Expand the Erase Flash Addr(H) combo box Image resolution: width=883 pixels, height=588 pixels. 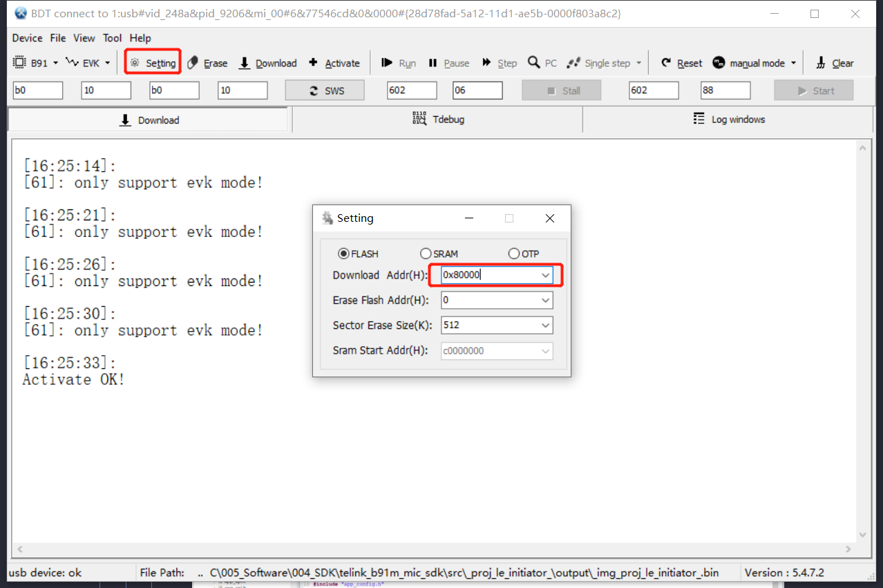tap(546, 300)
